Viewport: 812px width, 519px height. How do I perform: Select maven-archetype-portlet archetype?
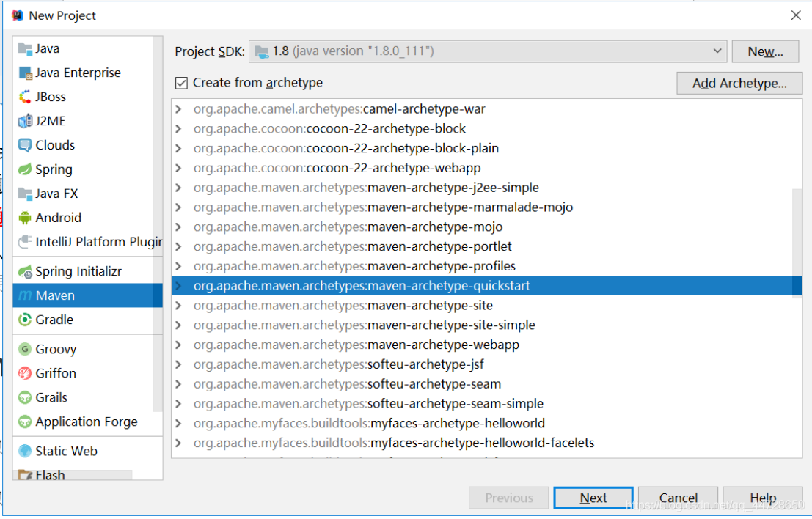pos(487,247)
